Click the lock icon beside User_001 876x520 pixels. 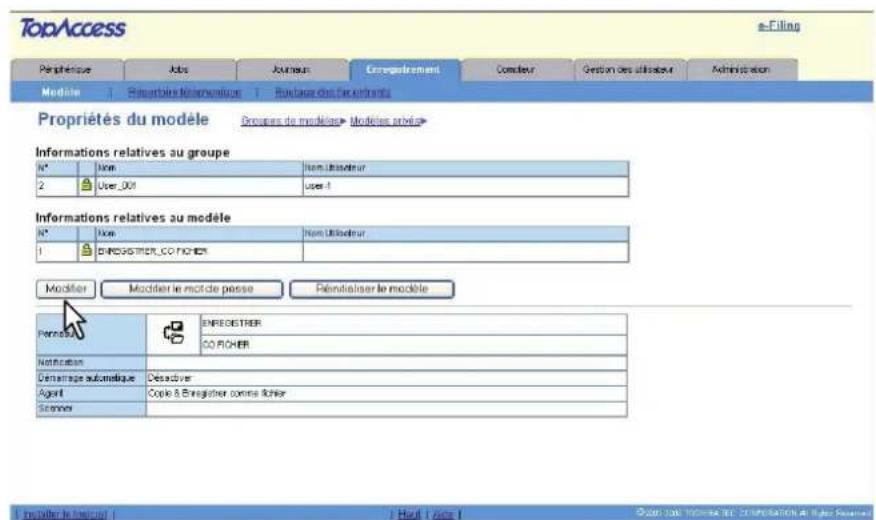86,185
